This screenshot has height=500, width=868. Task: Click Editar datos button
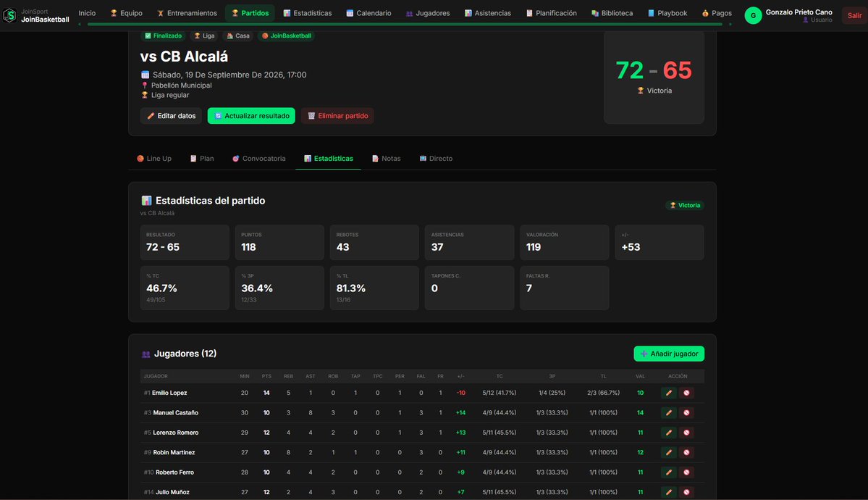pyautogui.click(x=171, y=116)
